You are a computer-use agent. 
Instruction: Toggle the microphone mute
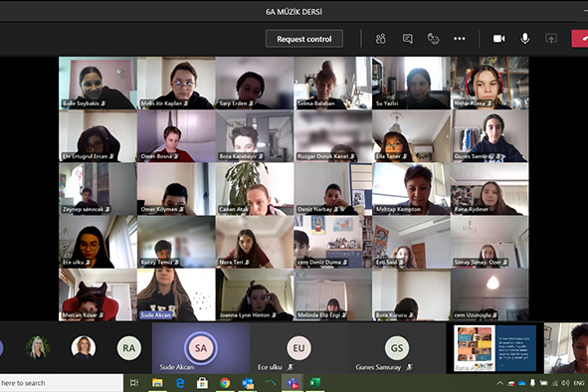[x=525, y=38]
